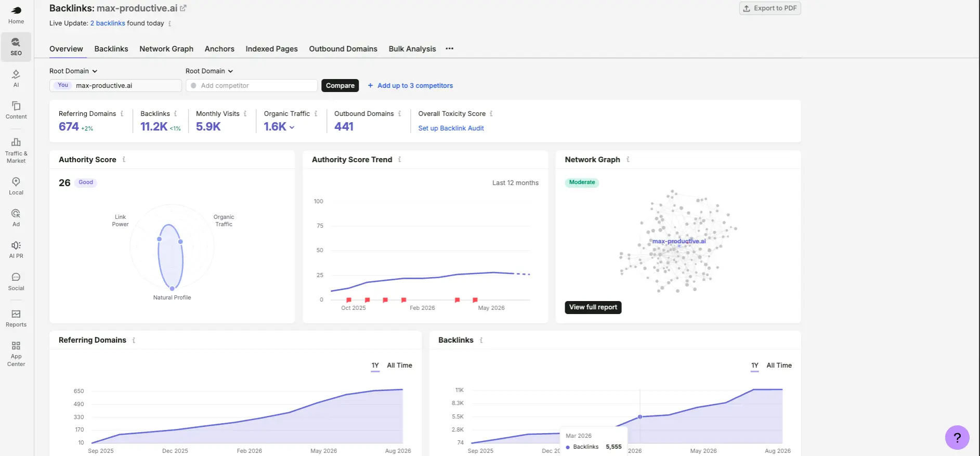
Task: Expand the Organic Traffic 1.6K chevron
Action: (292, 127)
